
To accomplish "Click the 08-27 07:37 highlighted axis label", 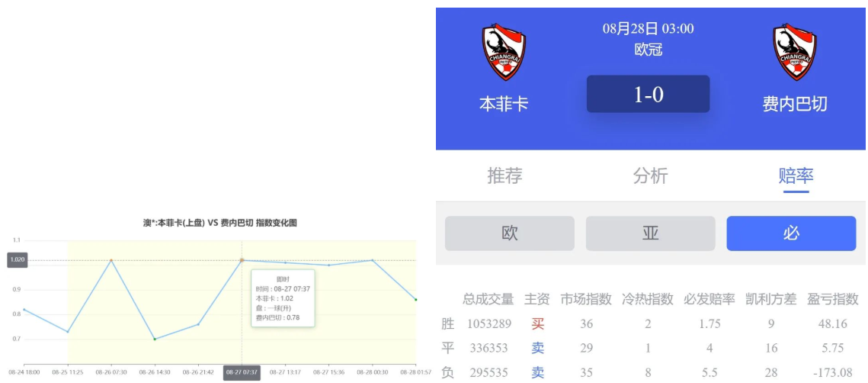I will [x=242, y=372].
